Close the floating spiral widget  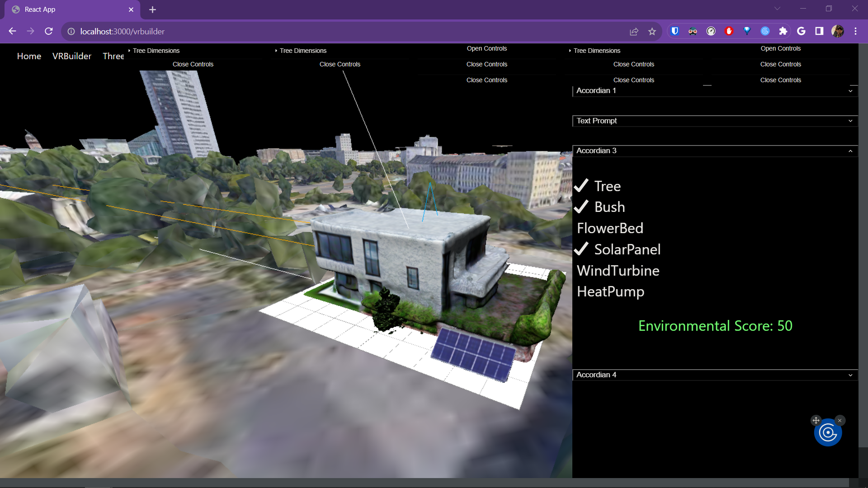click(840, 420)
